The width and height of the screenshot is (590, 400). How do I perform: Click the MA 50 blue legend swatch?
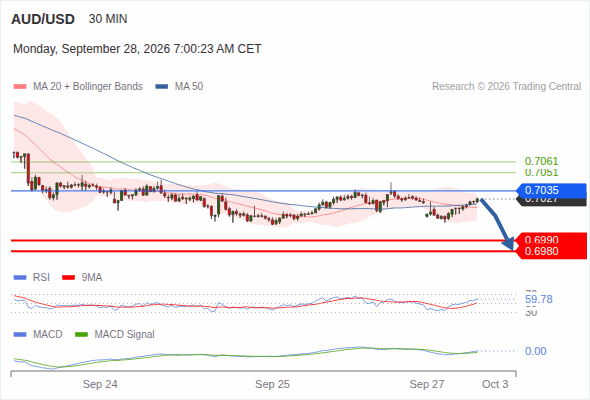pos(162,87)
